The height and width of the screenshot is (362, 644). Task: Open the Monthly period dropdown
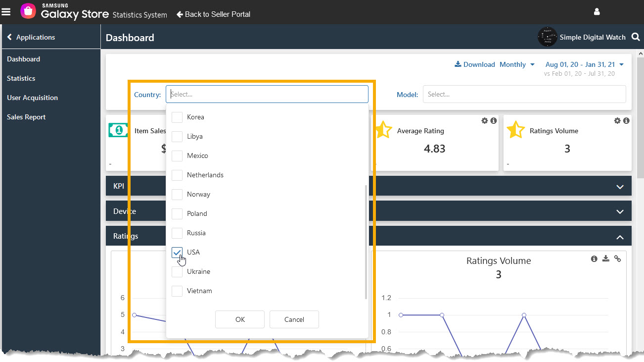coord(517,64)
